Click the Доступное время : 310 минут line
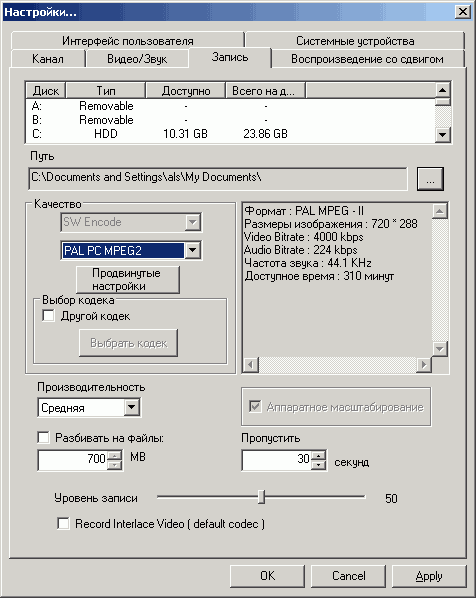The image size is (476, 598). [x=319, y=276]
